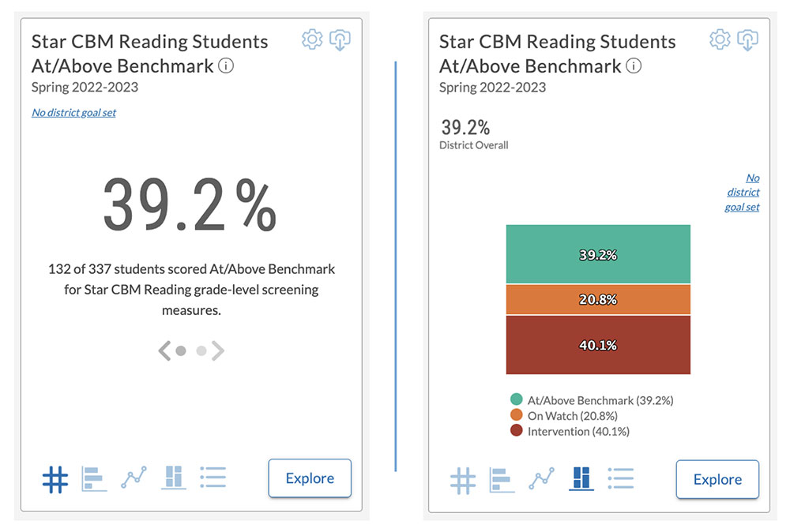Advance left card carousel with right arrow
Screen dimensions: 790x532
click(218, 349)
